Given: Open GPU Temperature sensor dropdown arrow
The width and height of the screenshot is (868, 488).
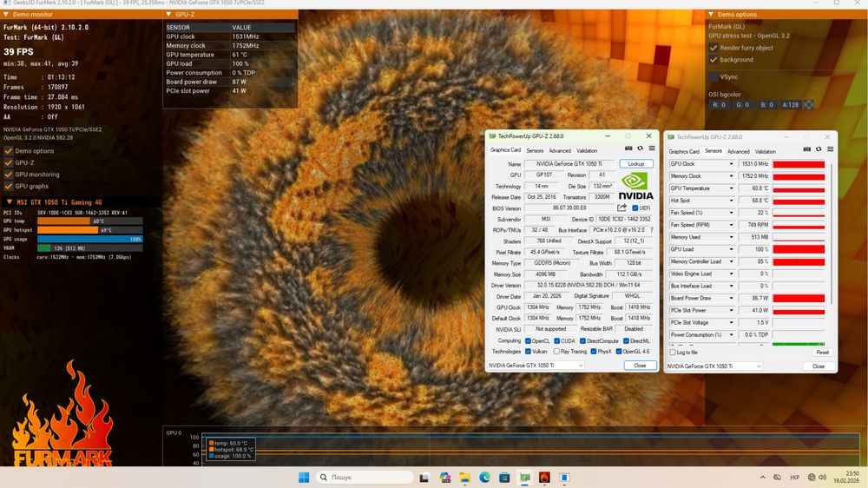Looking at the screenshot, I should [x=731, y=188].
